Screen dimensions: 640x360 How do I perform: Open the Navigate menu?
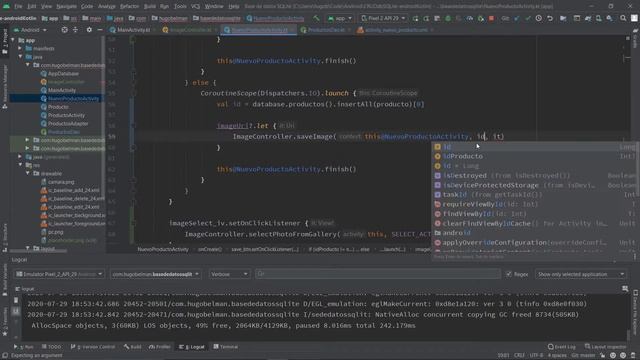(x=66, y=7)
